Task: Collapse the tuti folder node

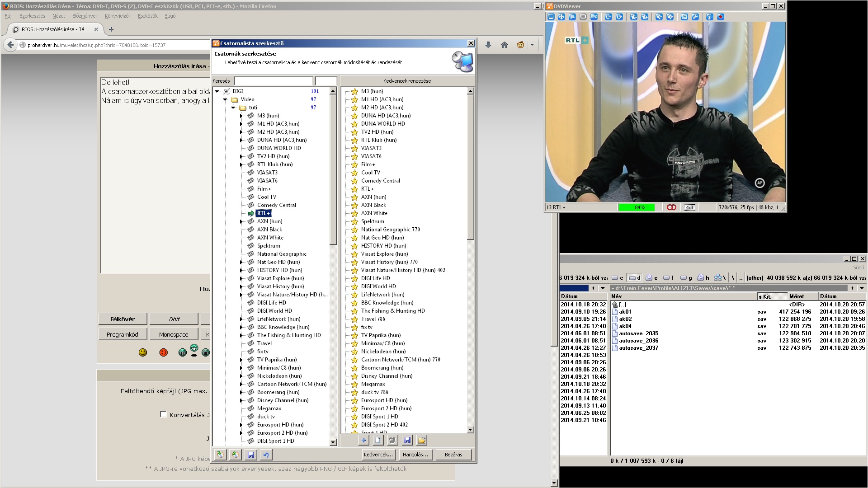Action: [x=233, y=108]
